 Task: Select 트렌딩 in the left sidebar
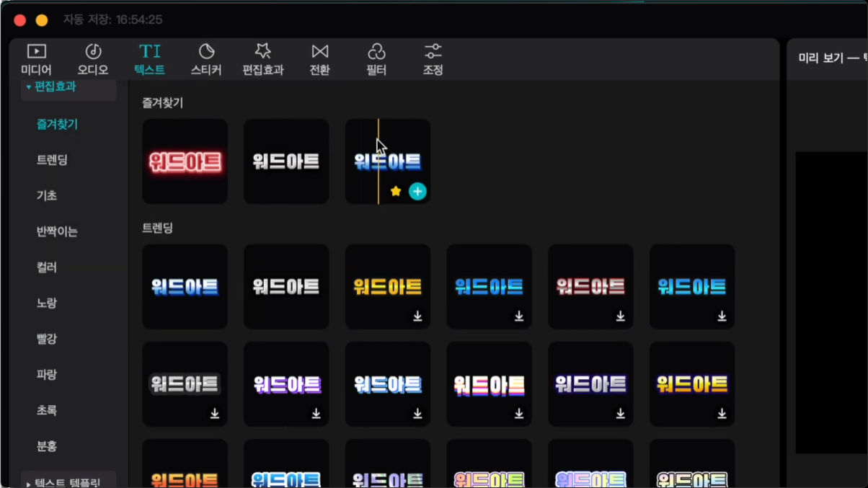(52, 160)
